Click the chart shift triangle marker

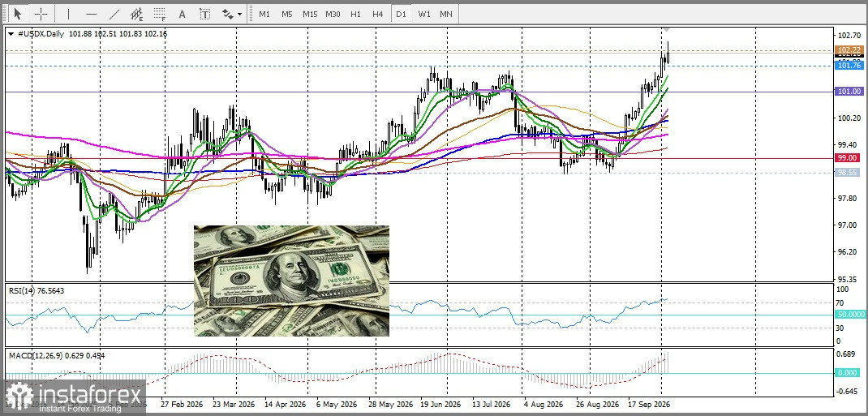tap(668, 29)
